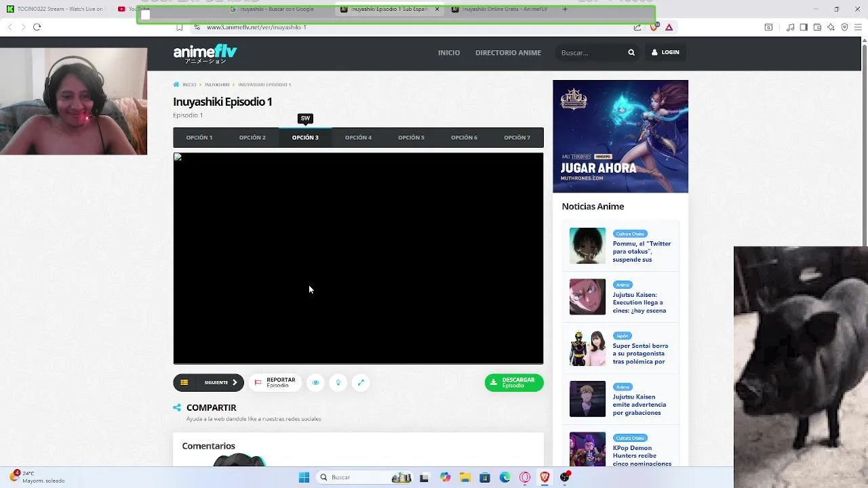Focus the Windows taskbar Buscar box
868x488 pixels.
coord(366,477)
